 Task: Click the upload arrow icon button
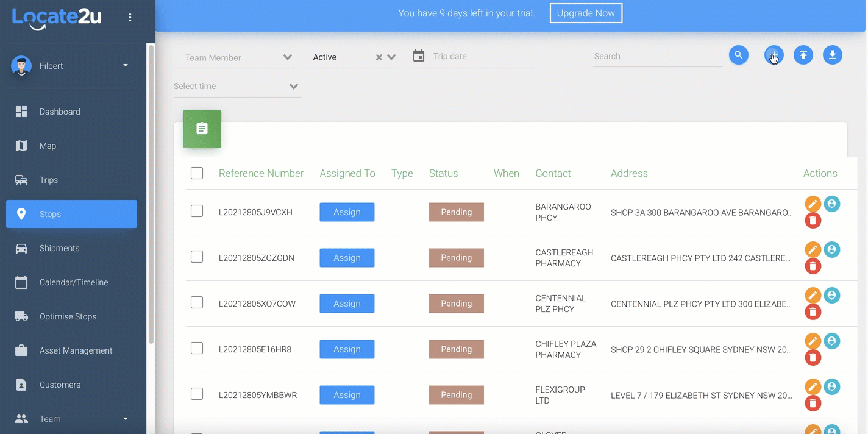(803, 55)
